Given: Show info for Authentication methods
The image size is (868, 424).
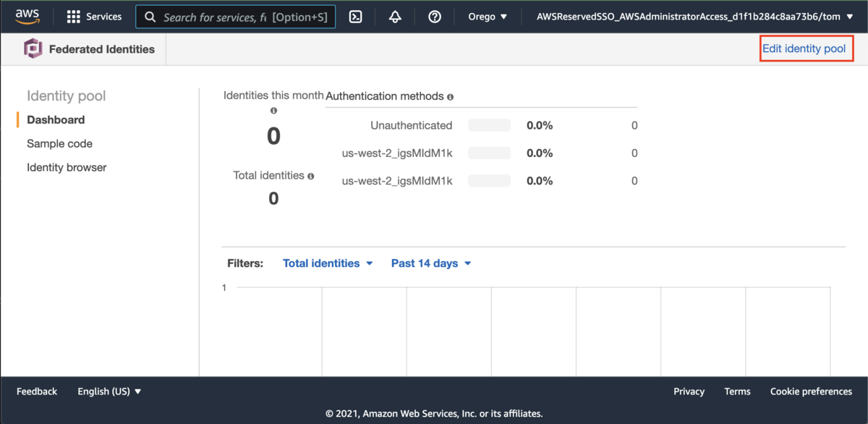Looking at the screenshot, I should (x=450, y=96).
